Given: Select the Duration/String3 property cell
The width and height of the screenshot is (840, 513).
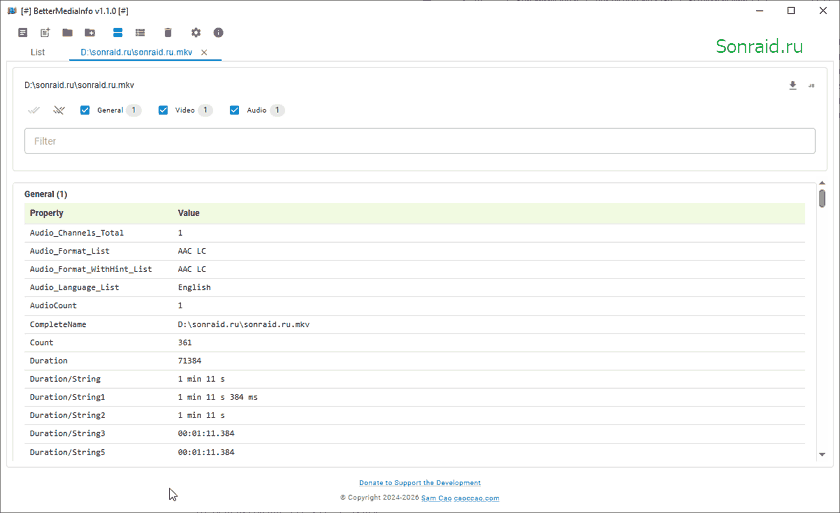Looking at the screenshot, I should click(x=68, y=434).
